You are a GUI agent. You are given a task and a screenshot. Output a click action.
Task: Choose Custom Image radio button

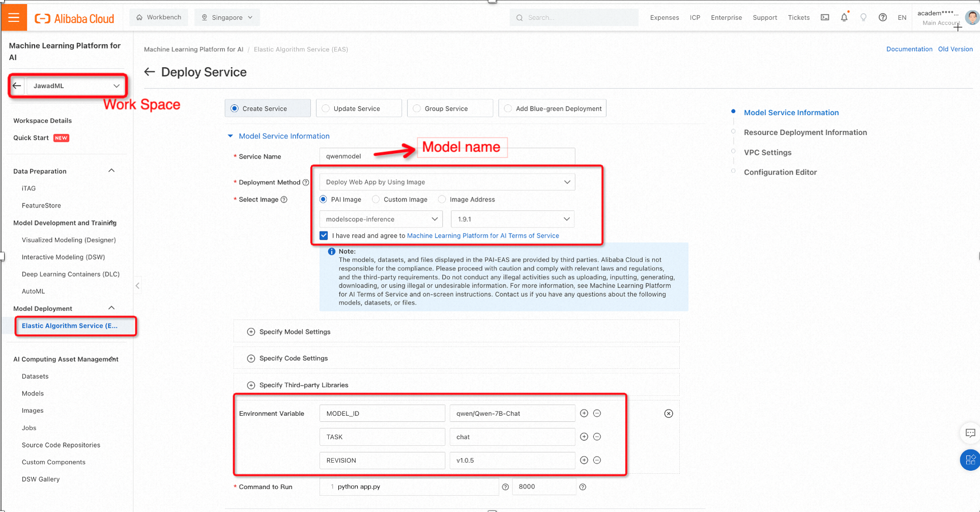click(x=376, y=200)
